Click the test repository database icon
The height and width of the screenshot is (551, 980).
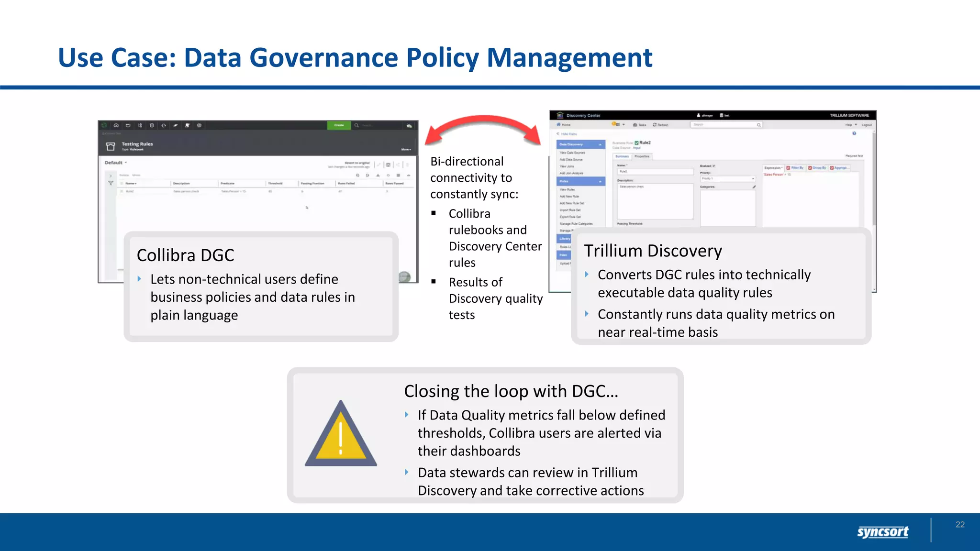721,115
